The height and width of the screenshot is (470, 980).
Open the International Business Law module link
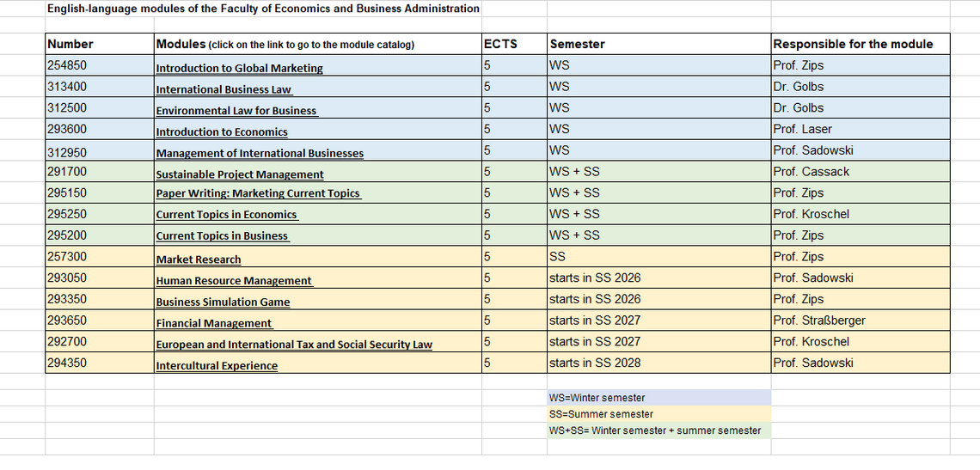click(224, 90)
